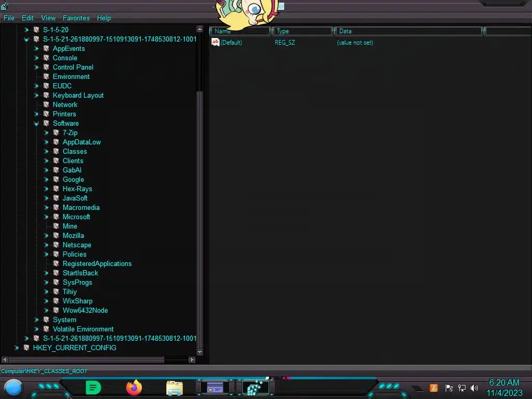Click the tree scroll down arrow
The image size is (532, 399).
[x=200, y=352]
